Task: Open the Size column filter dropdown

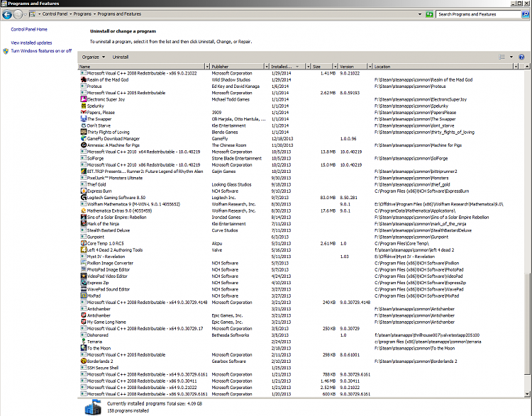Action: 336,67
